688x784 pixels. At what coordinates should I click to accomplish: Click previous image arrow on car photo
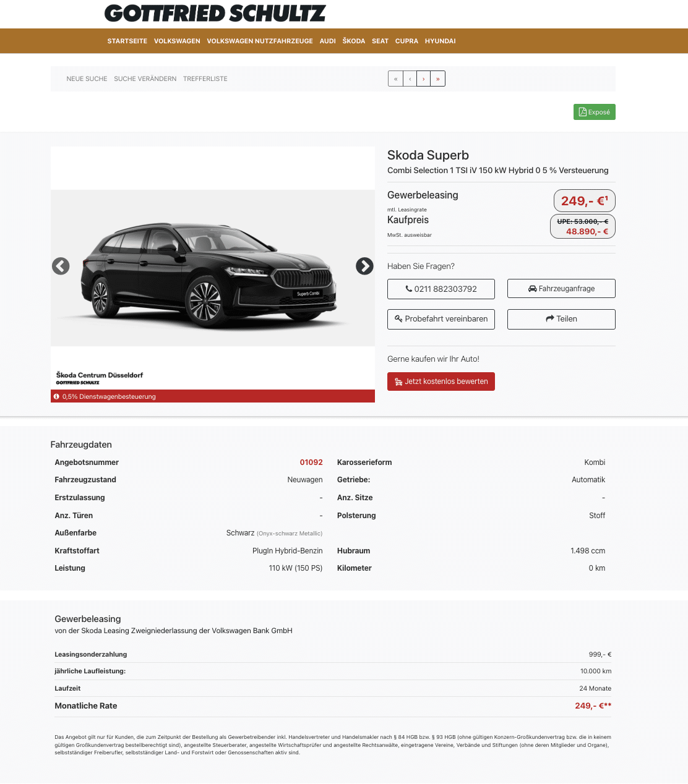(61, 266)
